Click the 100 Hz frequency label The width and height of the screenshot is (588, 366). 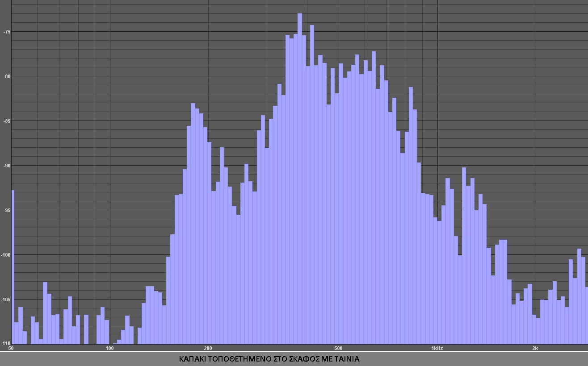109,348
